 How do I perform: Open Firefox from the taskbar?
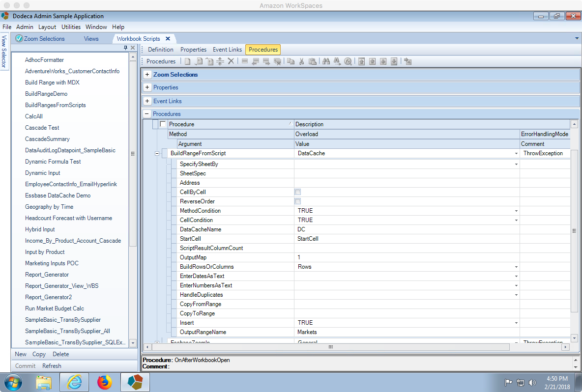pos(104,382)
